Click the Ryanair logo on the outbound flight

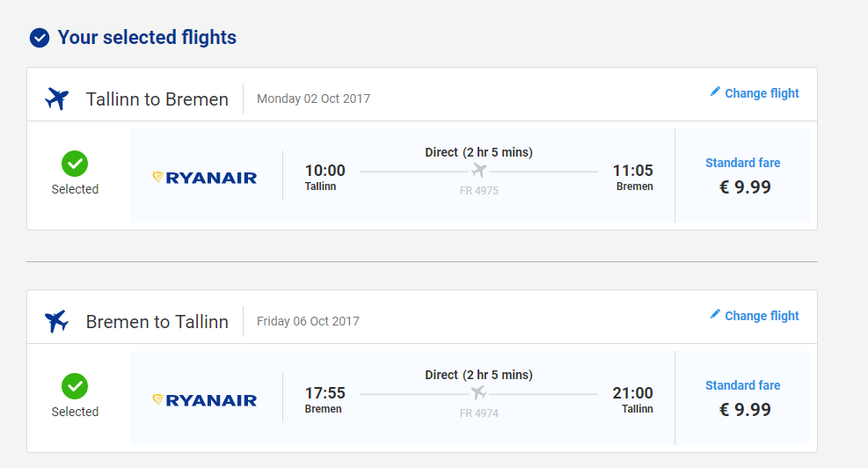[205, 178]
